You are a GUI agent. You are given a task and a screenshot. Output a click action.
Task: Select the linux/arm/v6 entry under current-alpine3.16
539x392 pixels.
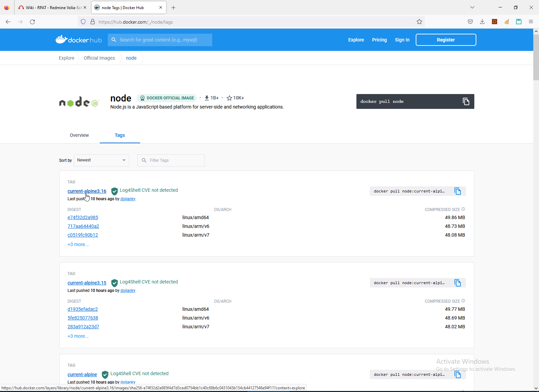click(x=196, y=227)
